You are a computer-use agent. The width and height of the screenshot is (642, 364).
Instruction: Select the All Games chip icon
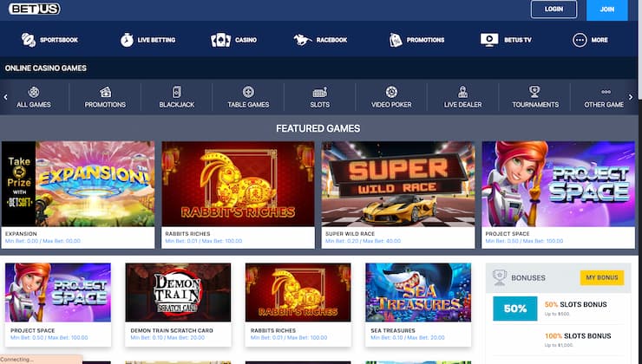(34, 92)
